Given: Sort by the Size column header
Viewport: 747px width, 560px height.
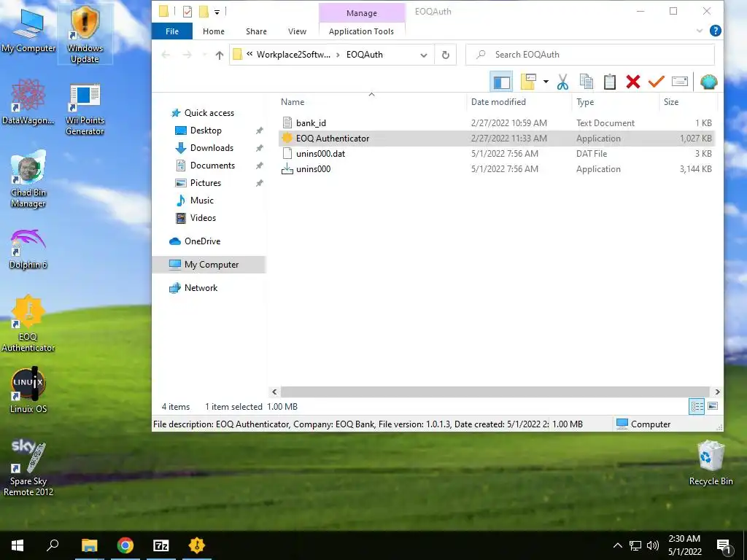Looking at the screenshot, I should (x=688, y=101).
